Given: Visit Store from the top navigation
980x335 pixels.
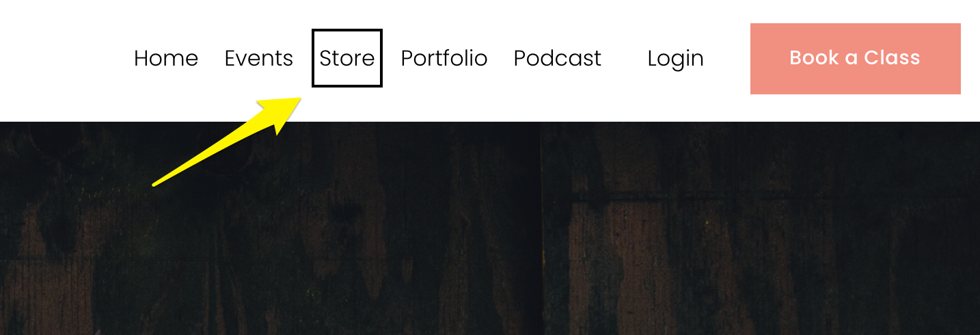Looking at the screenshot, I should (347, 58).
